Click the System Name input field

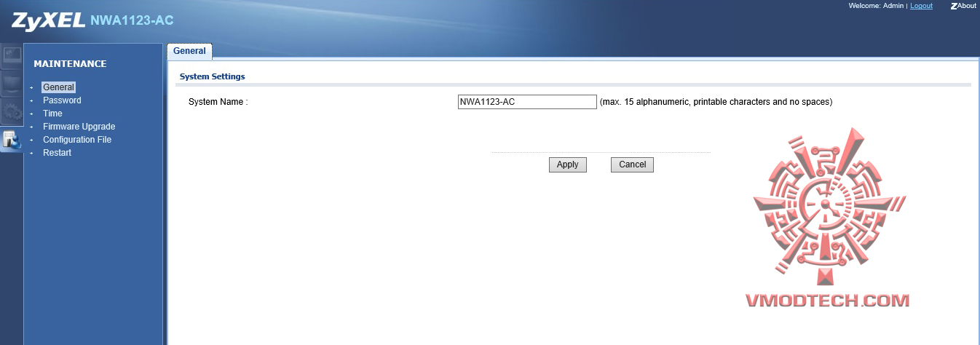tap(527, 102)
